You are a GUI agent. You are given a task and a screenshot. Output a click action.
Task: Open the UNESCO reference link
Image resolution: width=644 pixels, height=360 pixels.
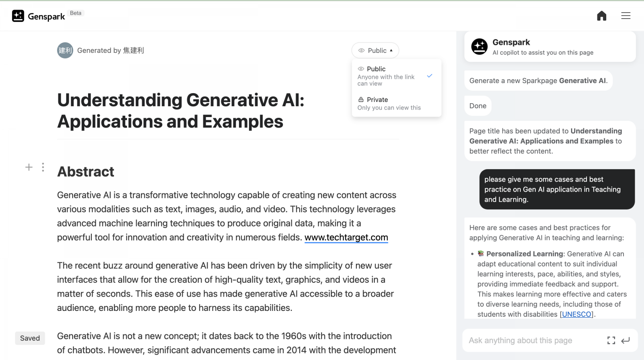pyautogui.click(x=576, y=314)
